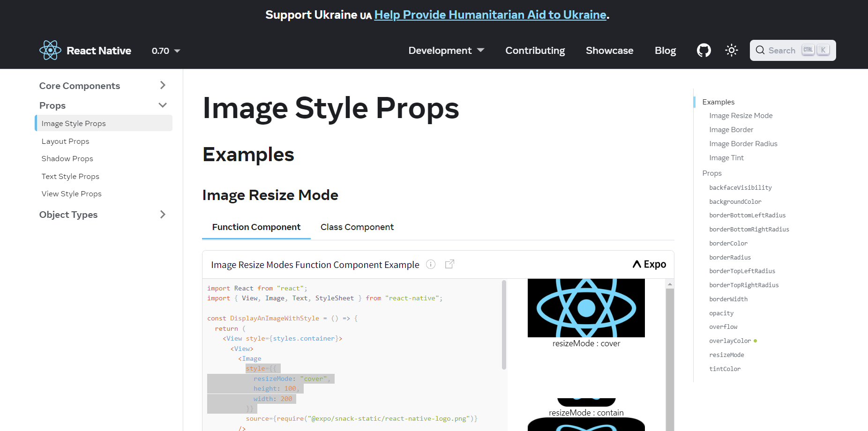Collapse the Props sidebar section
Viewport: 868px width, 431px height.
click(103, 105)
